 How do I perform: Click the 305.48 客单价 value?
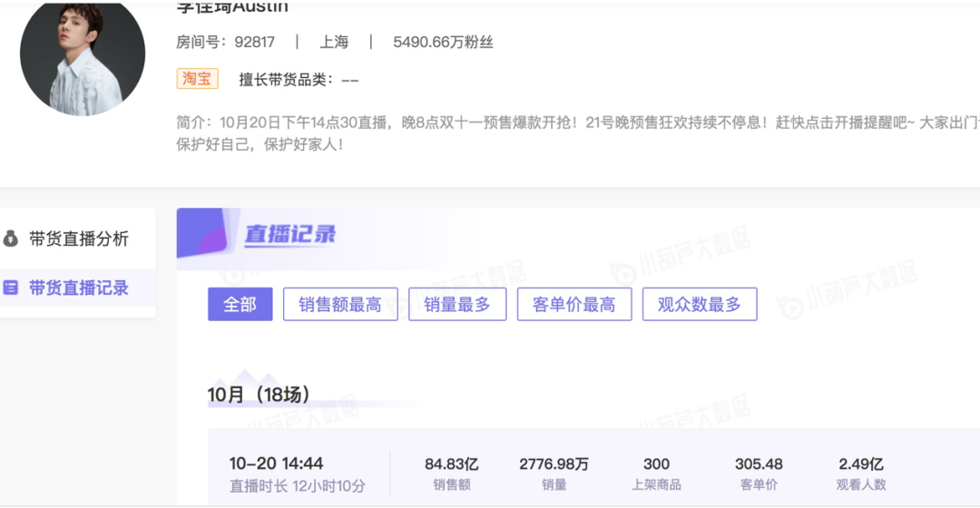(x=759, y=464)
